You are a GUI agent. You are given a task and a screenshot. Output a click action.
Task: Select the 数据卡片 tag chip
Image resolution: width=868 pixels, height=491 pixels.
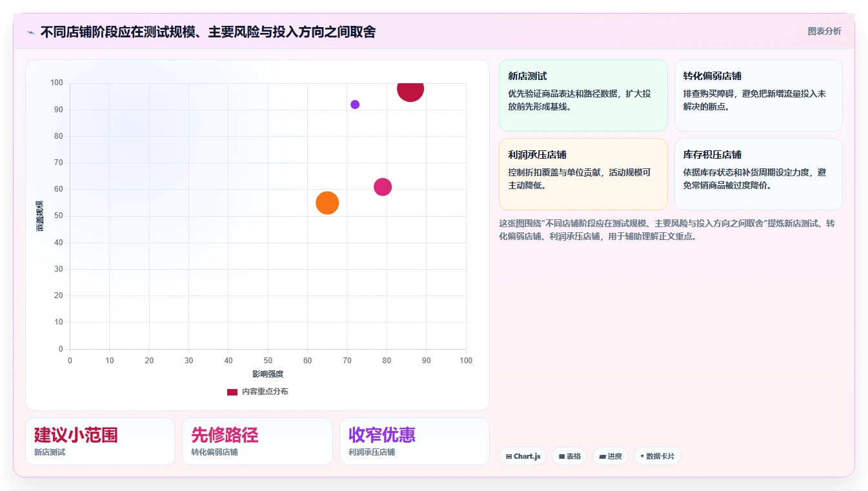point(657,456)
